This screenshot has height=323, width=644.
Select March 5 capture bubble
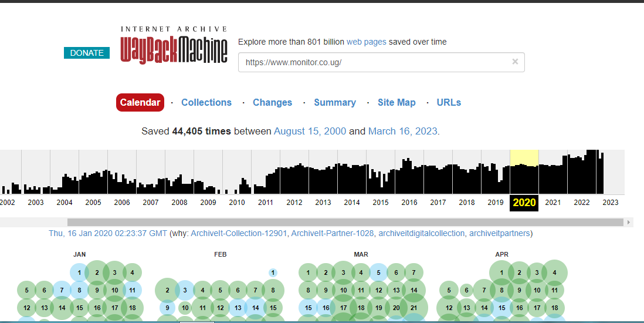click(378, 272)
